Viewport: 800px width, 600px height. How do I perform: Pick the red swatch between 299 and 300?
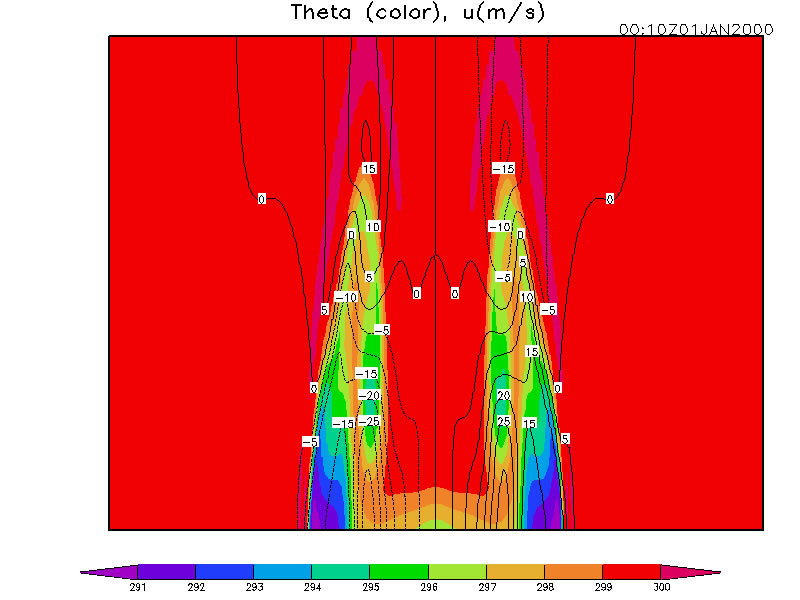click(x=632, y=571)
